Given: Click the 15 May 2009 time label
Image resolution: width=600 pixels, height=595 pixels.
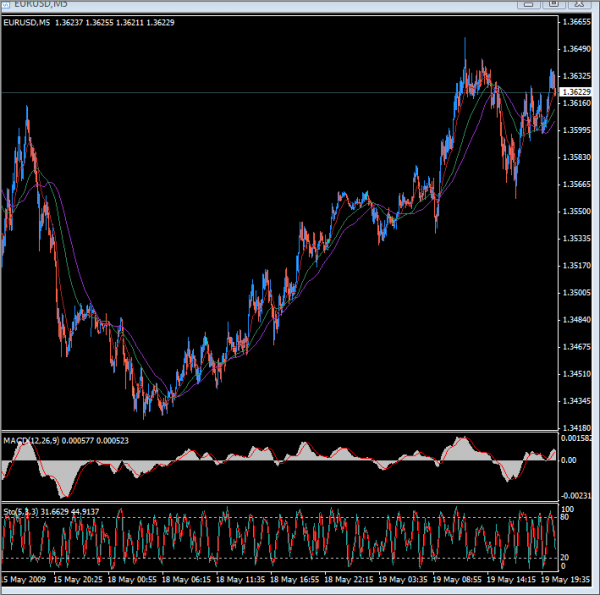Looking at the screenshot, I should pos(25,579).
